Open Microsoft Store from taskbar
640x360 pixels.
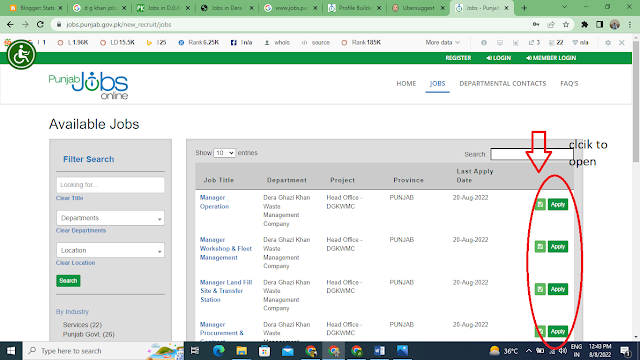[264, 351]
